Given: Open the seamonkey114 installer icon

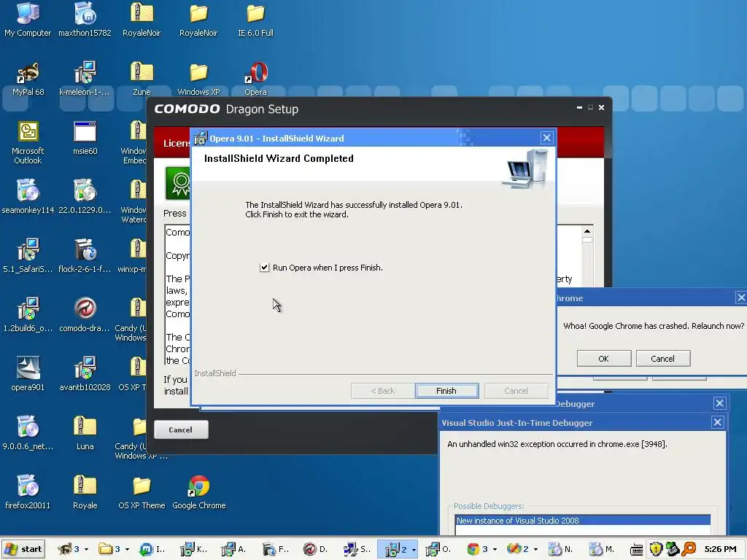Looking at the screenshot, I should [x=28, y=196].
